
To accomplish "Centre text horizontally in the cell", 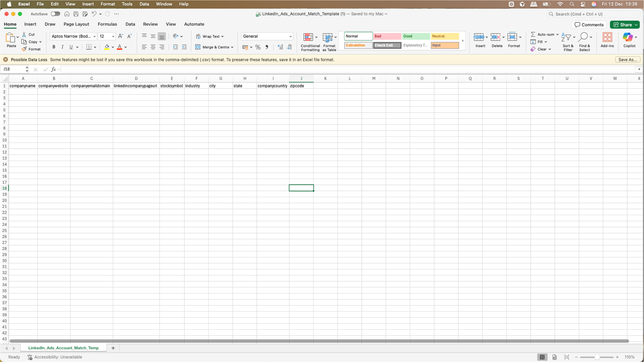I will [x=153, y=47].
